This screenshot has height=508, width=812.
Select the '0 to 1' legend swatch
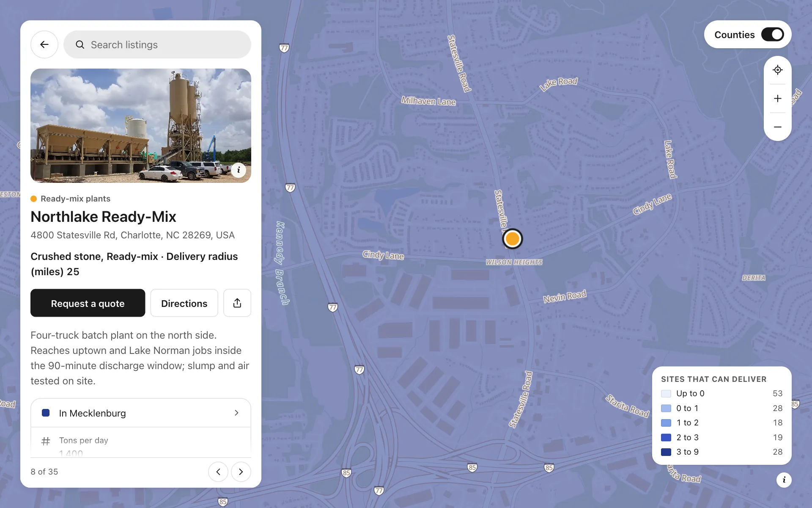tap(666, 408)
